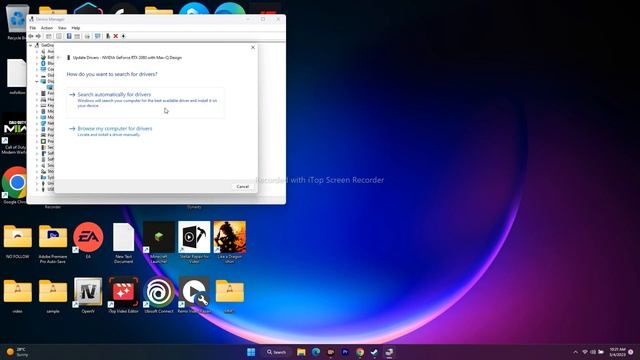The height and width of the screenshot is (360, 640).
Task: Open the clock and date in taskbar
Action: pyautogui.click(x=617, y=352)
